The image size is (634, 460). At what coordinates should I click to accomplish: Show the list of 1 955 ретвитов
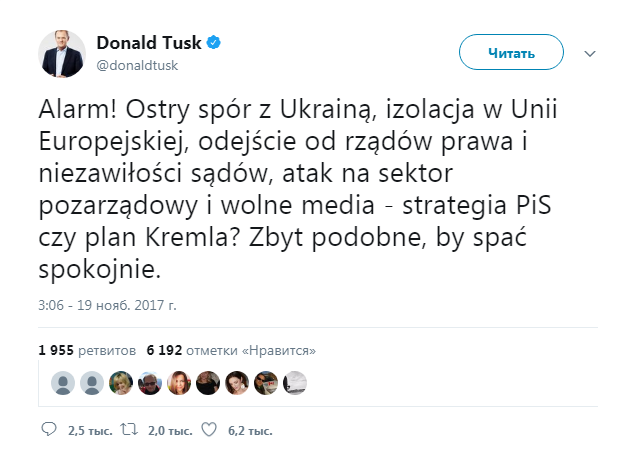(x=87, y=350)
